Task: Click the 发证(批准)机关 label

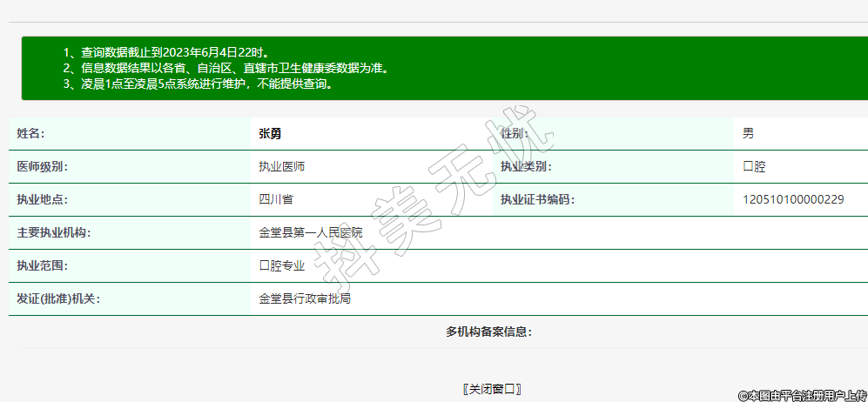Action: [58, 299]
